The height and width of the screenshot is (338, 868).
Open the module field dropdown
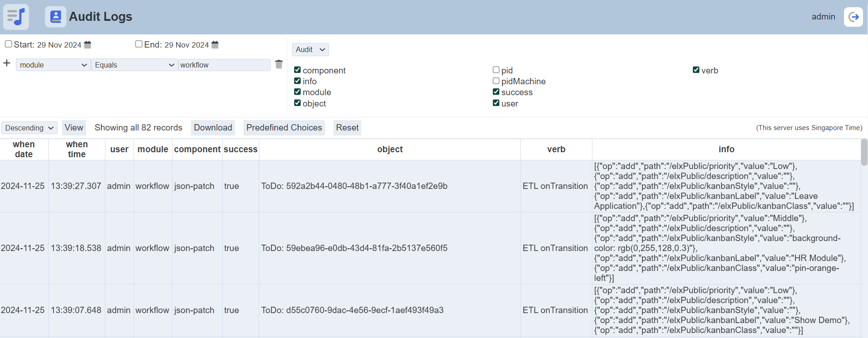[53, 65]
